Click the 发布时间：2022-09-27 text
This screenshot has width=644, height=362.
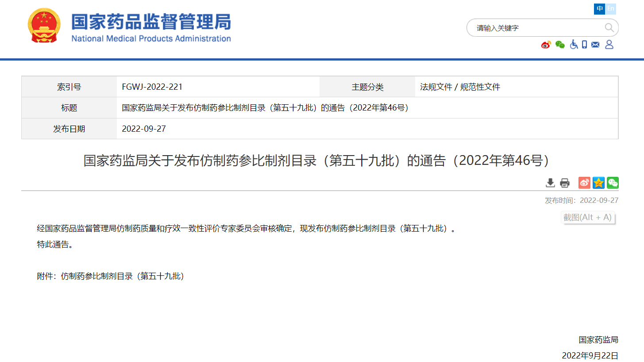[582, 200]
